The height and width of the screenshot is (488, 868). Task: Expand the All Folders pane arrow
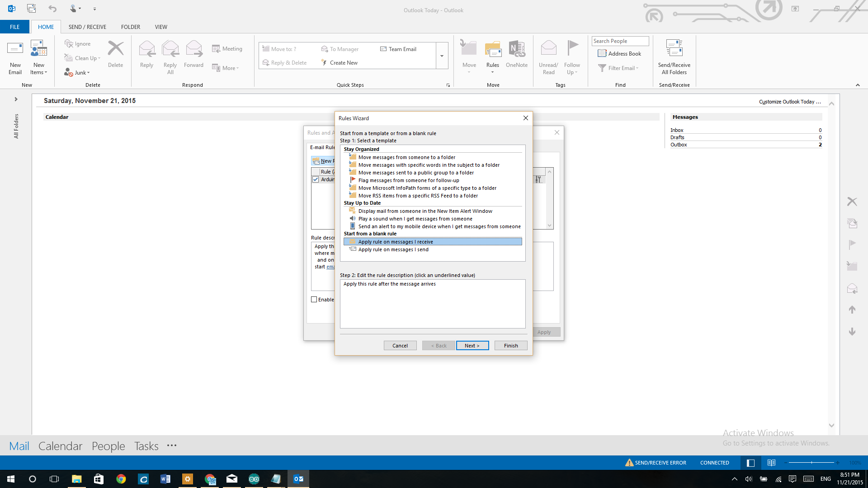[16, 99]
